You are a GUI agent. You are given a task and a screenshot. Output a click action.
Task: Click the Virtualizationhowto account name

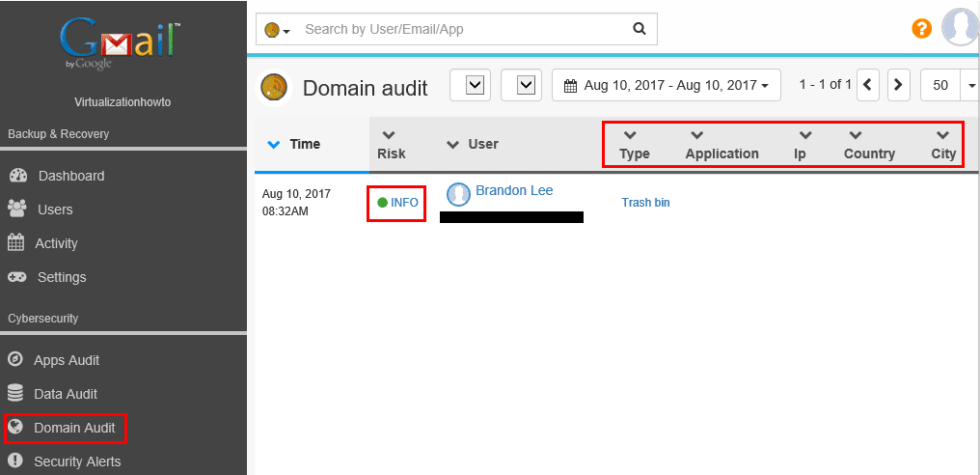(122, 102)
